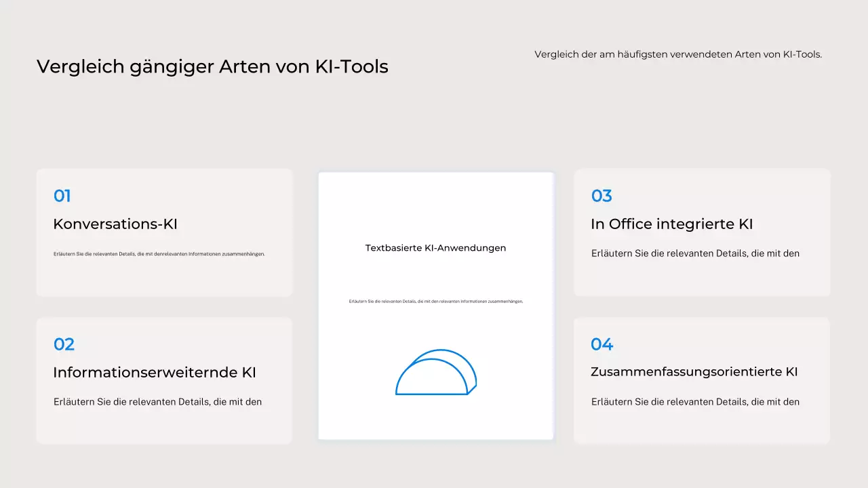The width and height of the screenshot is (868, 488).
Task: Click the Textbasierte KI-Anwendungen label
Action: (x=436, y=248)
